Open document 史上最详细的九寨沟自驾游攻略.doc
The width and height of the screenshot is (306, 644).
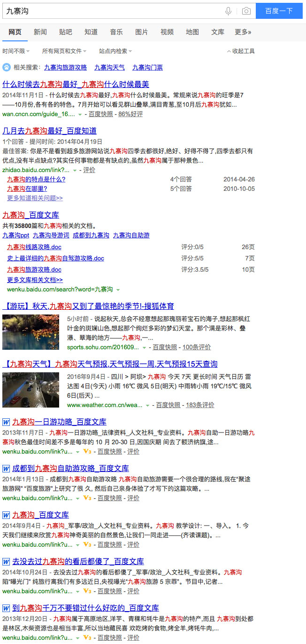pyautogui.click(x=55, y=259)
